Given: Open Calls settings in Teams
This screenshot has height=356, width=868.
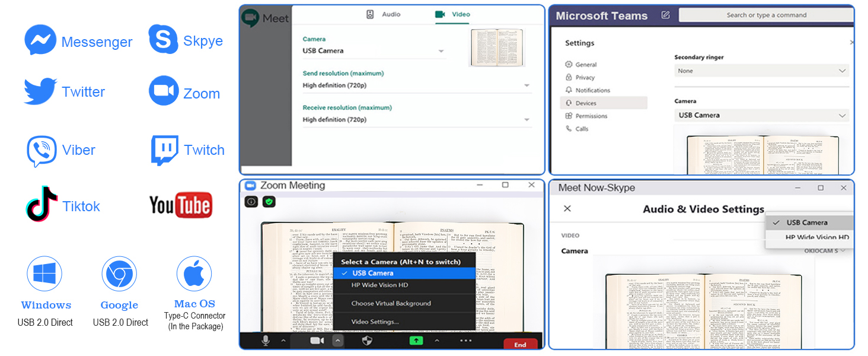Looking at the screenshot, I should (x=577, y=129).
